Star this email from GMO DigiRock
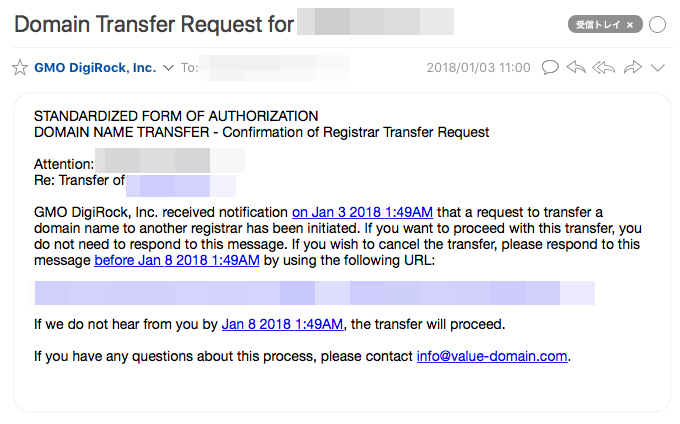 (20, 68)
